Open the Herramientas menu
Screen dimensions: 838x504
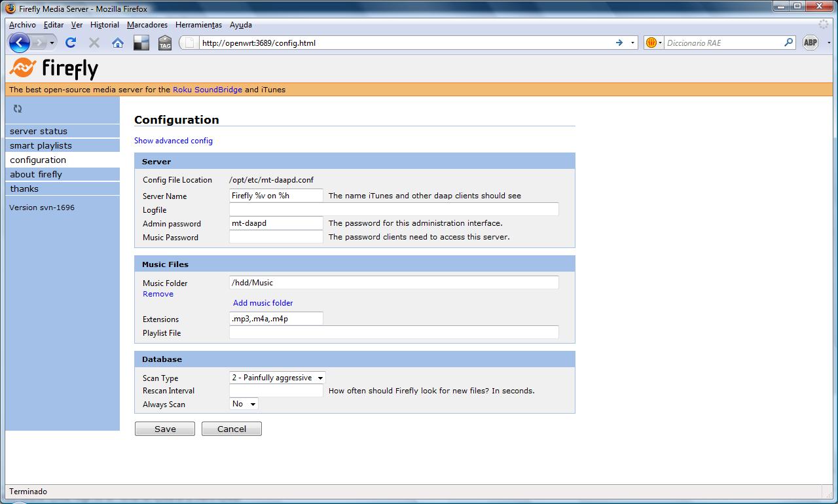point(199,25)
